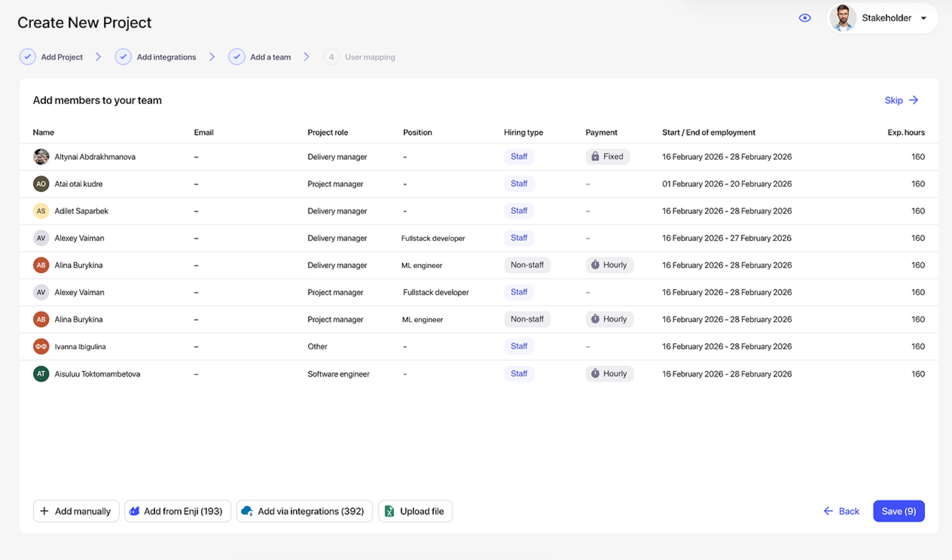Click the AO avatar for Atai otai kudre
Viewport: 952px width, 560px height.
[x=41, y=184]
